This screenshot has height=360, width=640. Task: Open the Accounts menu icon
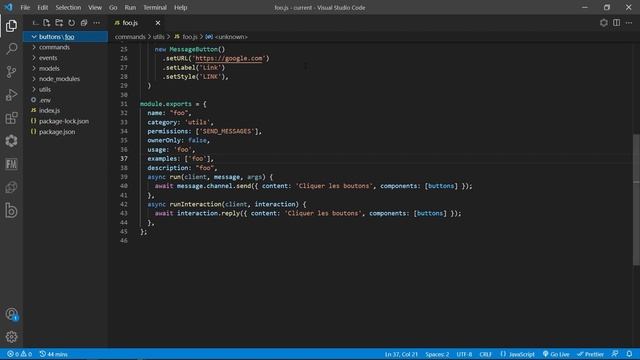[11, 314]
